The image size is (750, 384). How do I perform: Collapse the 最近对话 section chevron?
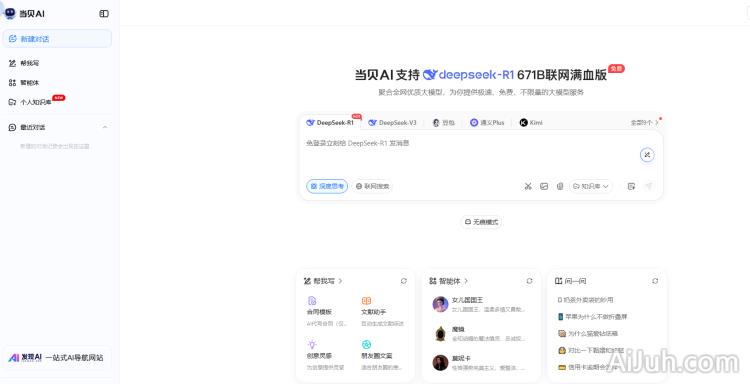pos(105,127)
